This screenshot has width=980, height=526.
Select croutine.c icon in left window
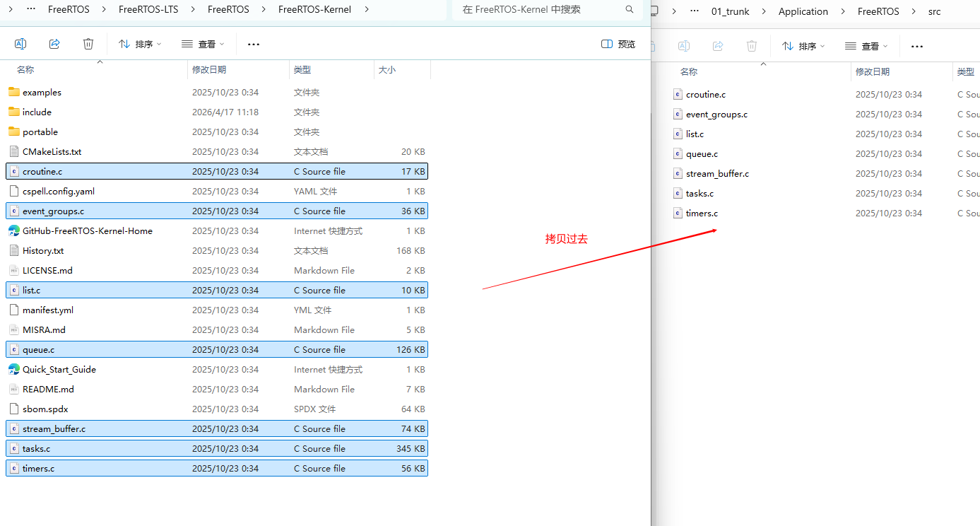(x=14, y=171)
